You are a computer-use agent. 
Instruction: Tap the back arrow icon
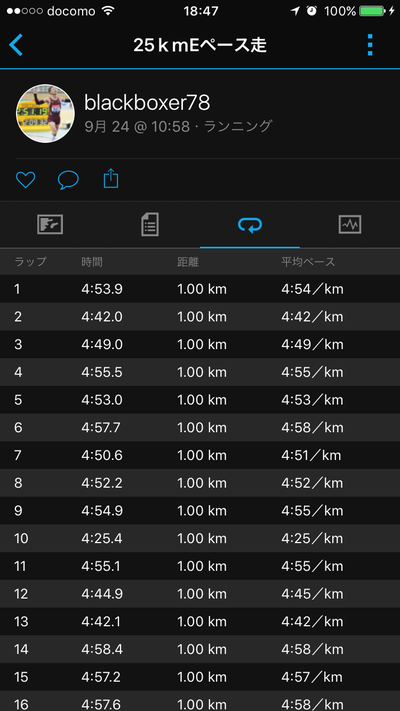point(15,45)
